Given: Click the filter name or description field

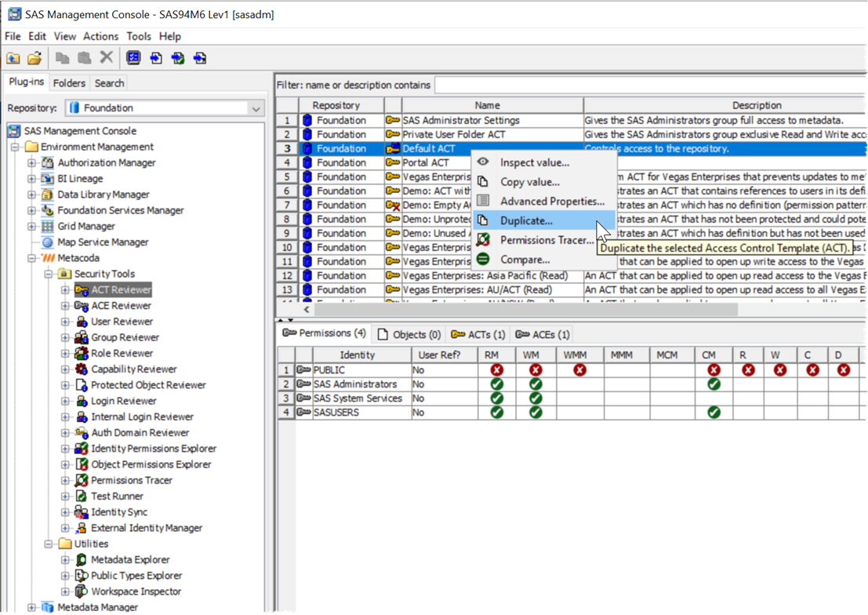Looking at the screenshot, I should point(651,86).
